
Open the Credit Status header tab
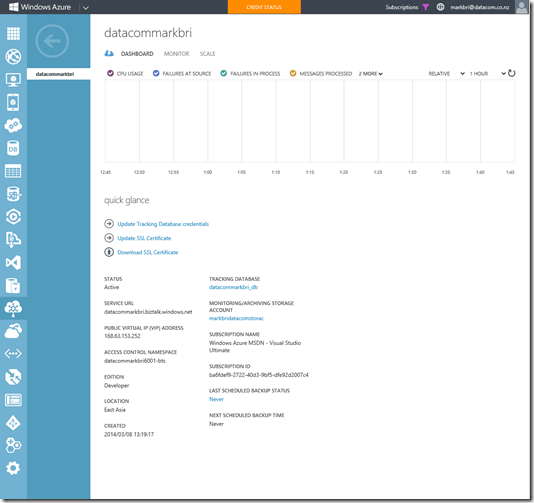(x=264, y=7)
